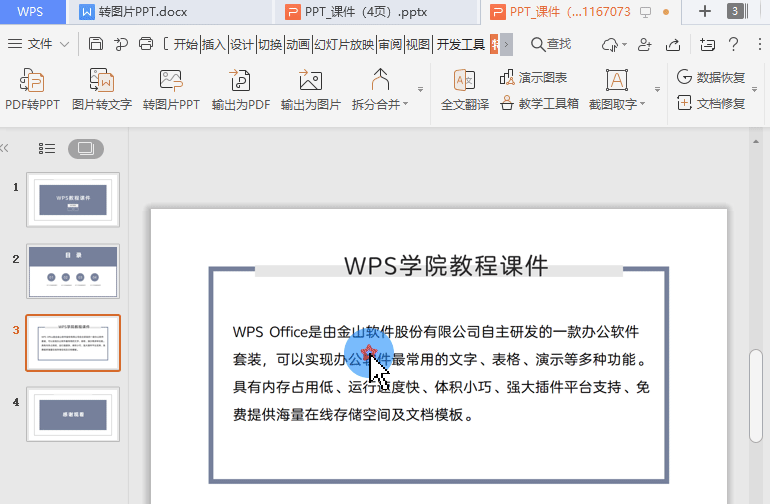Viewport: 770px width, 504px height.
Task: Click the paragraph line starting 费提供海量
Action: point(354,415)
